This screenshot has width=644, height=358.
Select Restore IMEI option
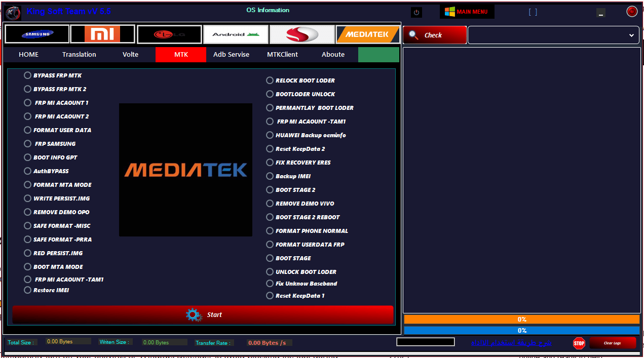point(47,290)
